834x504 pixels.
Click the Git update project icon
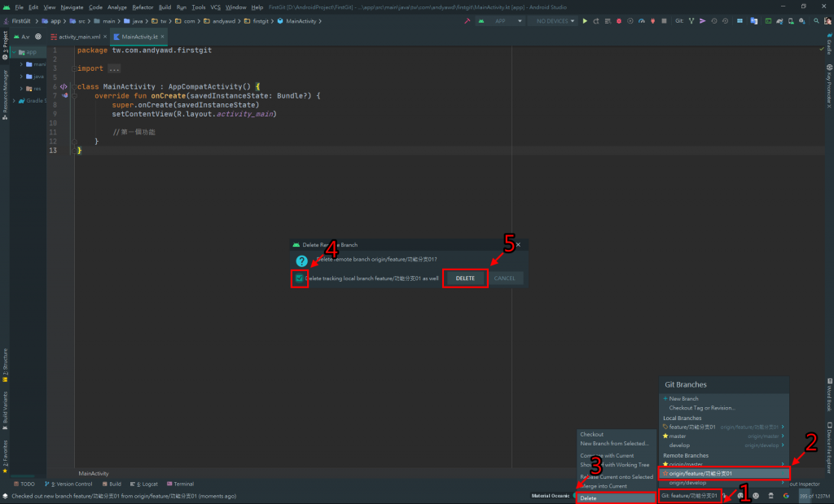(x=691, y=21)
